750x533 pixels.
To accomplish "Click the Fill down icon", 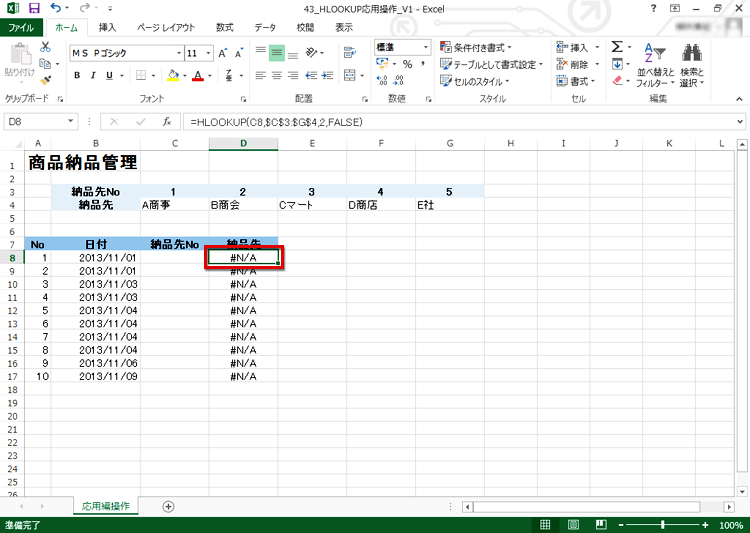I will click(x=617, y=64).
